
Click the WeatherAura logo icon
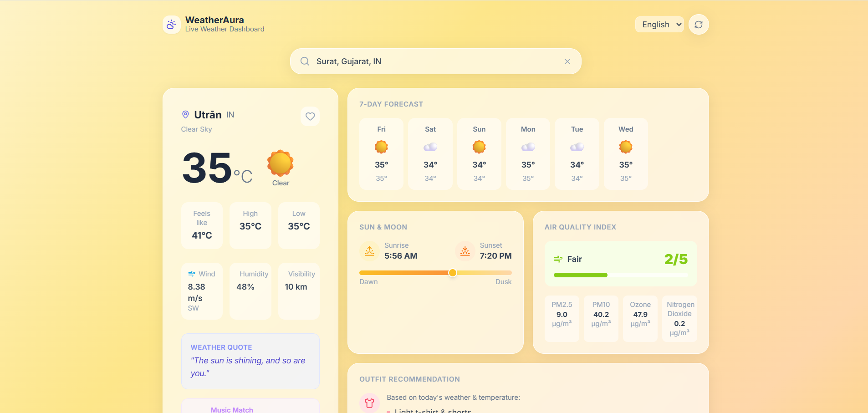(171, 25)
